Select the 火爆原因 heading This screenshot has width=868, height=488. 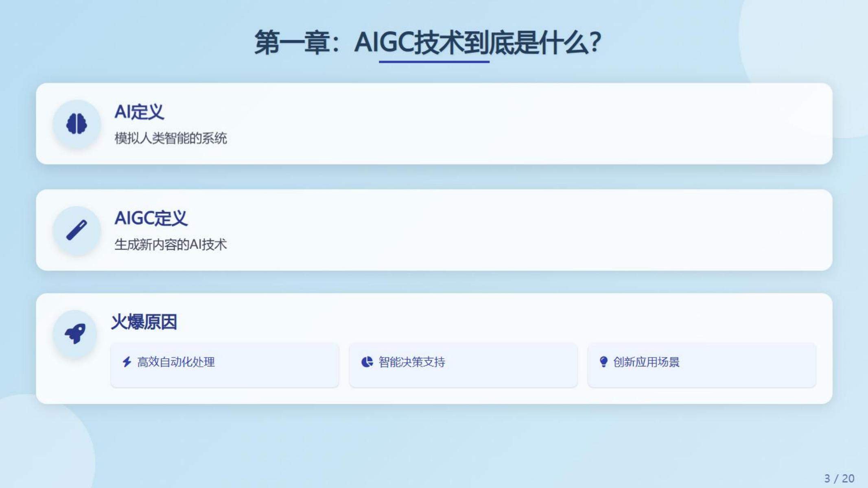[144, 322]
